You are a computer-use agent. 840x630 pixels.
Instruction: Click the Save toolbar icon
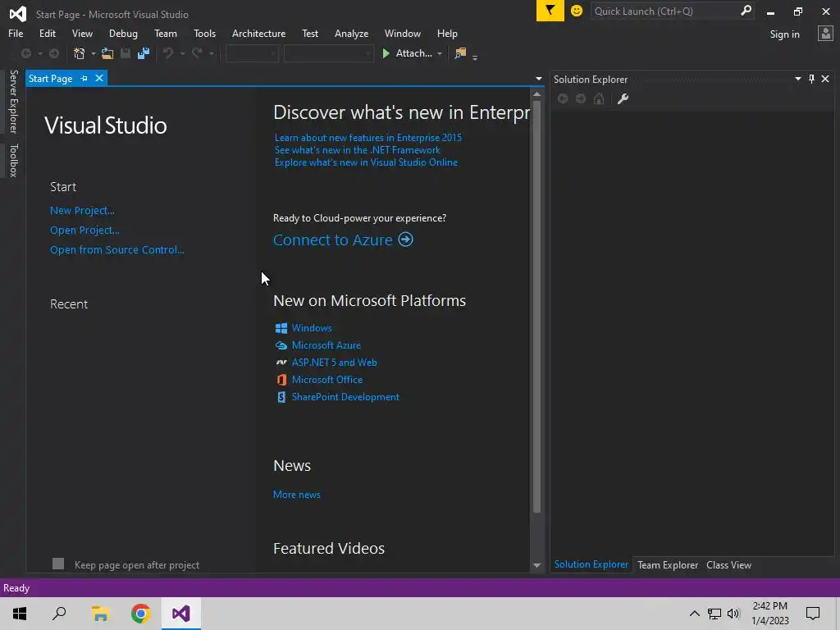click(126, 53)
